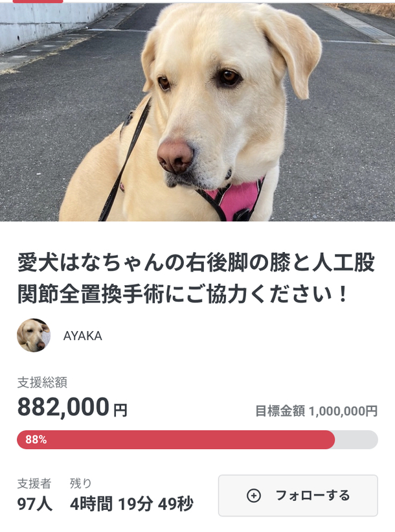This screenshot has width=395, height=532.
Task: Click the 97人 supporter count
Action: click(x=34, y=504)
